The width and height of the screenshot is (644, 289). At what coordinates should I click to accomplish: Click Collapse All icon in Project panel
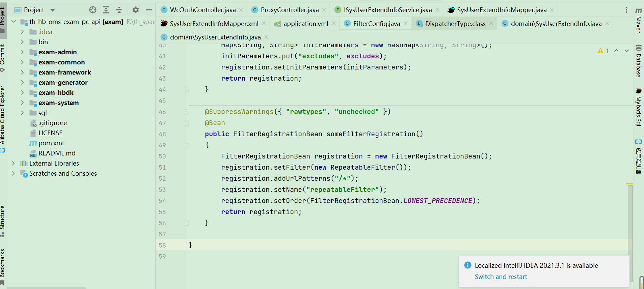pyautogui.click(x=119, y=10)
